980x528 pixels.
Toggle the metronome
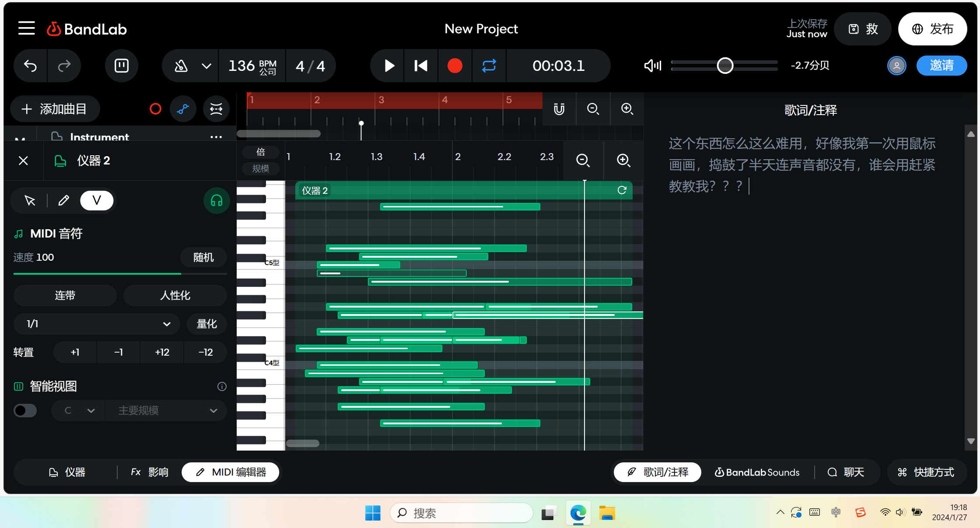click(181, 66)
